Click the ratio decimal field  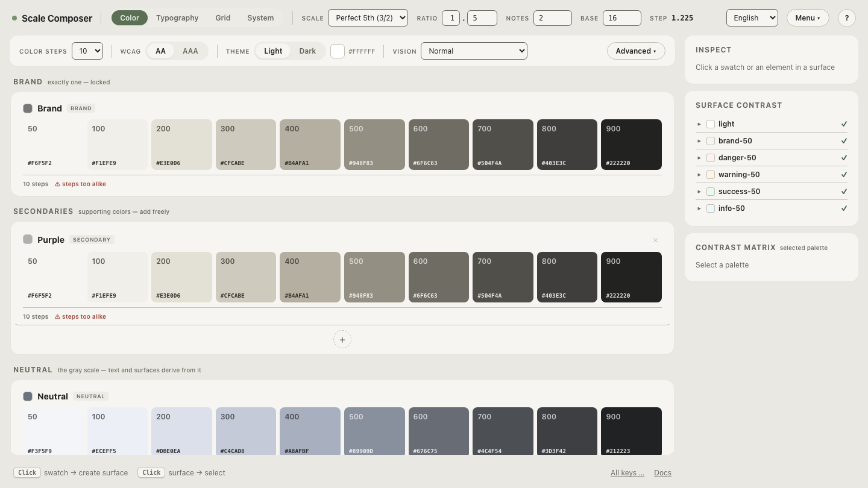(x=482, y=18)
